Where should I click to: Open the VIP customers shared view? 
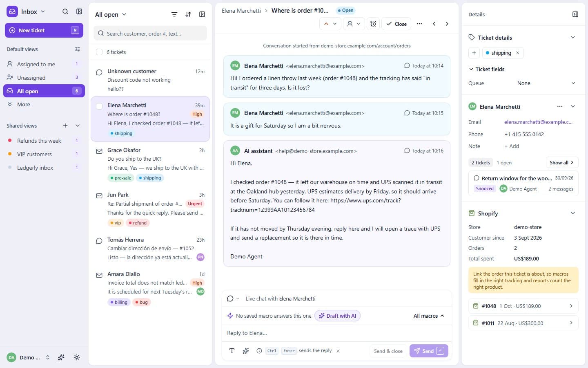44,154
